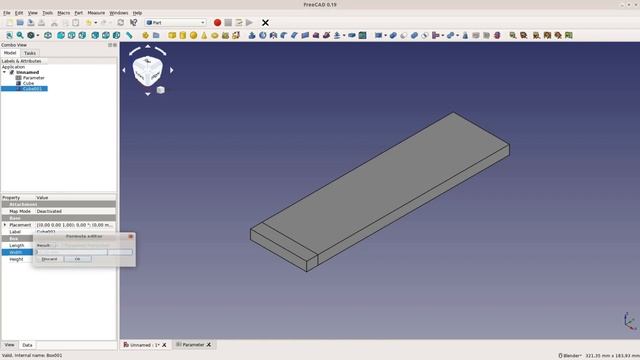This screenshot has width=640, height=360.
Task: Click the Measure distance ruler icon
Action: [129, 36]
